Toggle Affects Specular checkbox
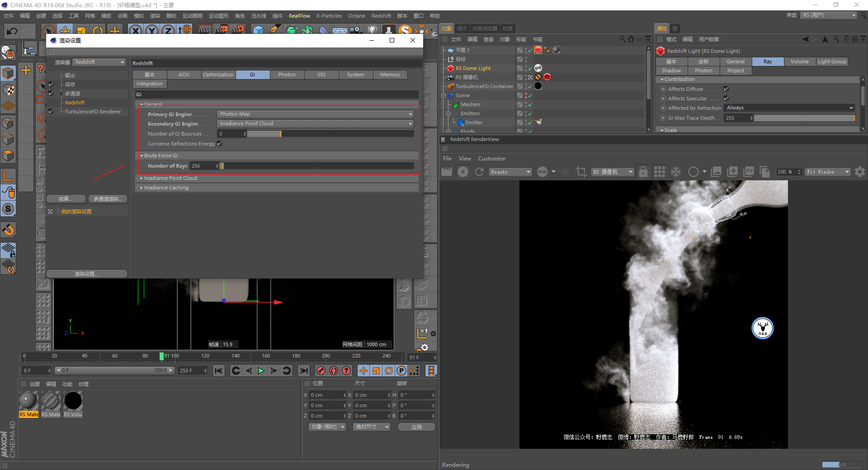The height and width of the screenshot is (470, 868). click(726, 99)
